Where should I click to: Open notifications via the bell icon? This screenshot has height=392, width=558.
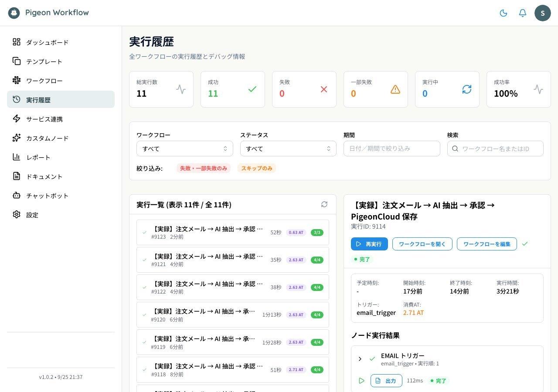point(523,13)
